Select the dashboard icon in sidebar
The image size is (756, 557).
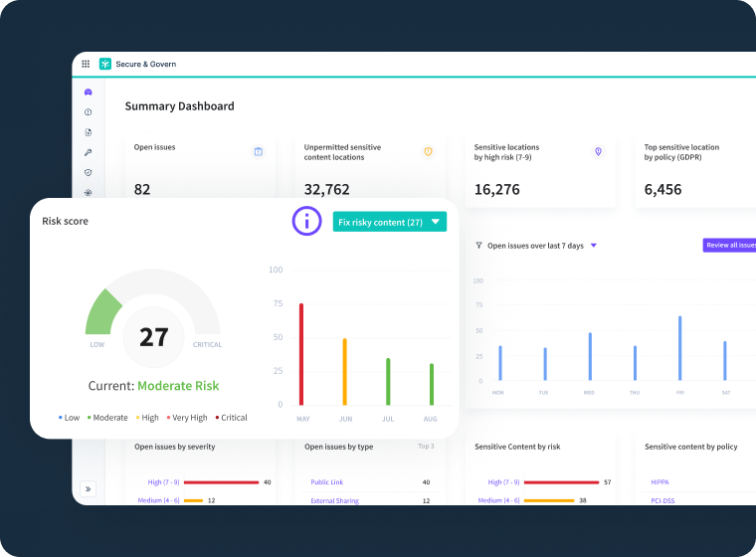pyautogui.click(x=89, y=93)
